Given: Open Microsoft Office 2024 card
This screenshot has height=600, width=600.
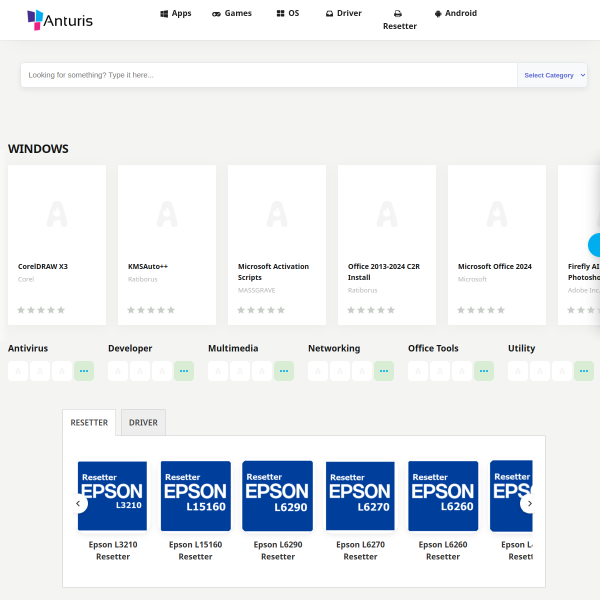Looking at the screenshot, I should tap(497, 245).
